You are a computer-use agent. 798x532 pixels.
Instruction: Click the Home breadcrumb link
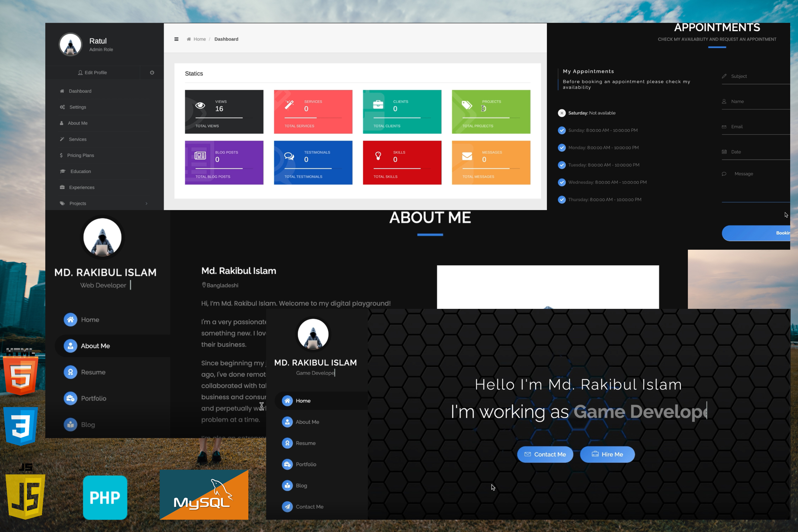click(200, 39)
